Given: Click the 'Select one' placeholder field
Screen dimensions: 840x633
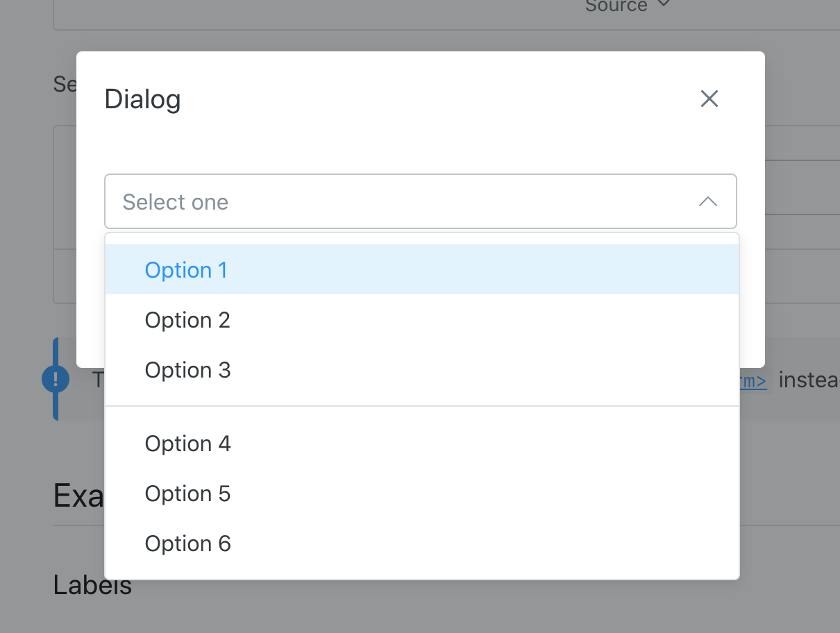Looking at the screenshot, I should 421,201.
